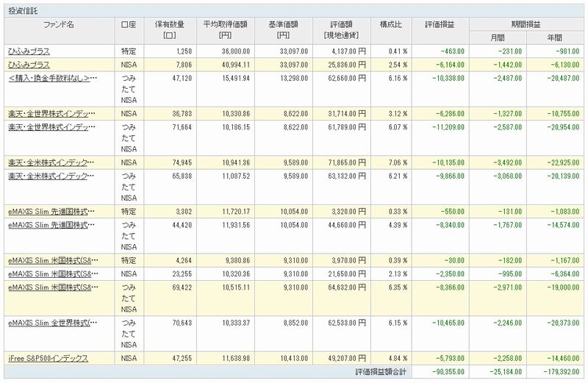Screen dimensions: 588x383
Task: Select the total monthly value -25,184.00
Action: 506,372
